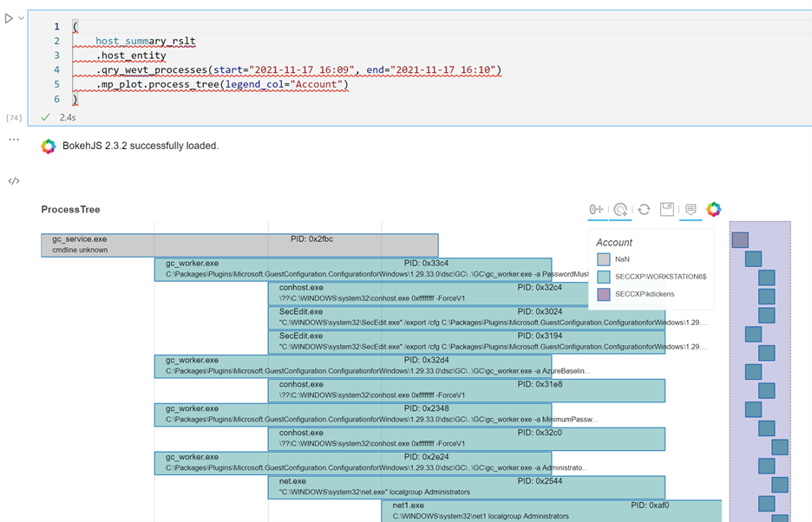
Task: Select the Pan tool in the Bokeh toolbar
Action: point(596,209)
